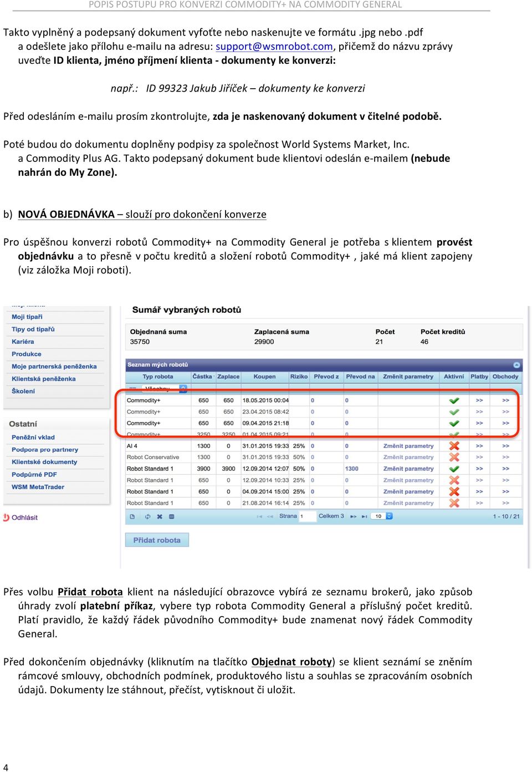
Task: Go to first page with pager icon
Action: 259,516
